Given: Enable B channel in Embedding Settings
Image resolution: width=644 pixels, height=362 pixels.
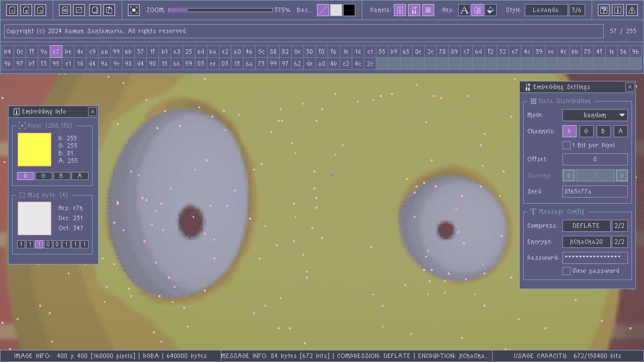Looking at the screenshot, I should pos(603,131).
